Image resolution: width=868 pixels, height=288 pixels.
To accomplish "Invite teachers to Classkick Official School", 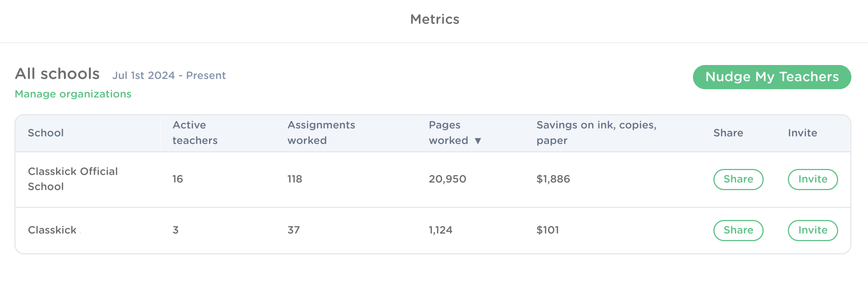I will (x=812, y=179).
